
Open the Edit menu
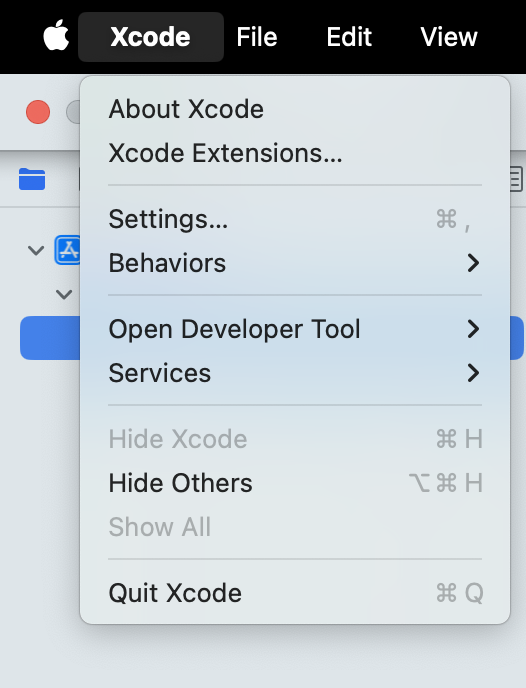[349, 37]
